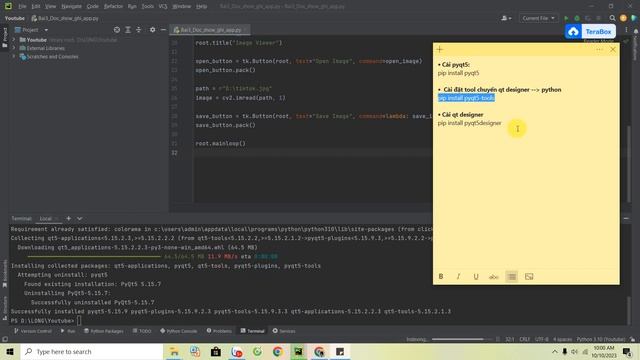Expand all icon in Project panel

click(128, 30)
